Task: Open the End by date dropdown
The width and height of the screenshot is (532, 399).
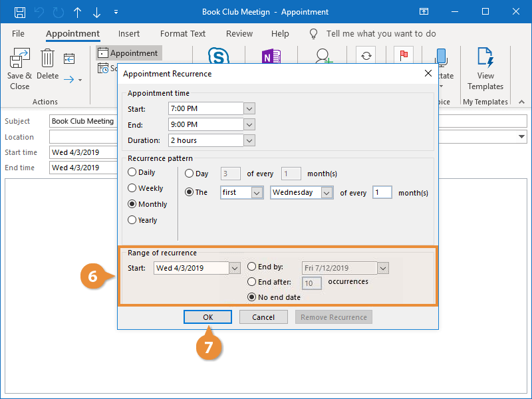Action: [x=382, y=267]
